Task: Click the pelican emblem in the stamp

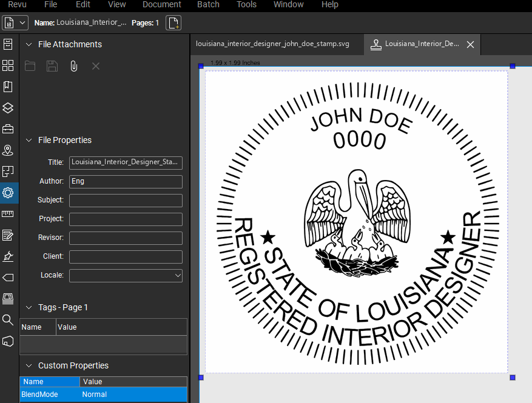Action: tap(357, 223)
